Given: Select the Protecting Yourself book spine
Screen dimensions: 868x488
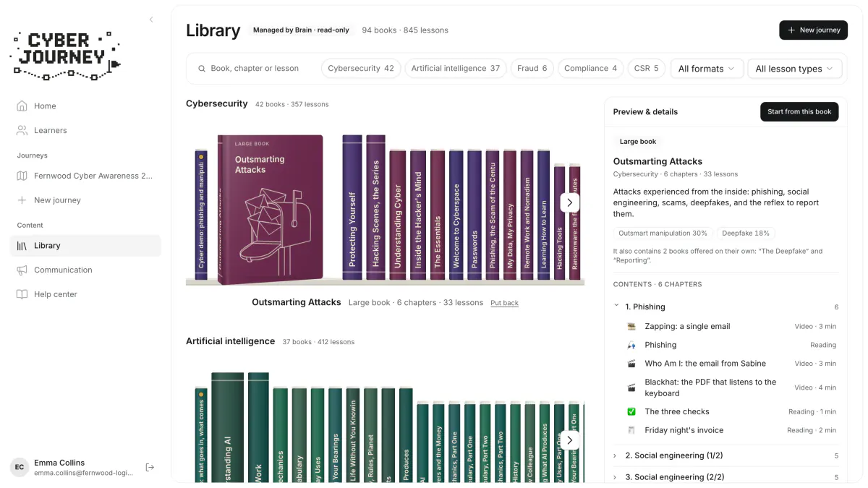Looking at the screenshot, I should click(x=352, y=207).
